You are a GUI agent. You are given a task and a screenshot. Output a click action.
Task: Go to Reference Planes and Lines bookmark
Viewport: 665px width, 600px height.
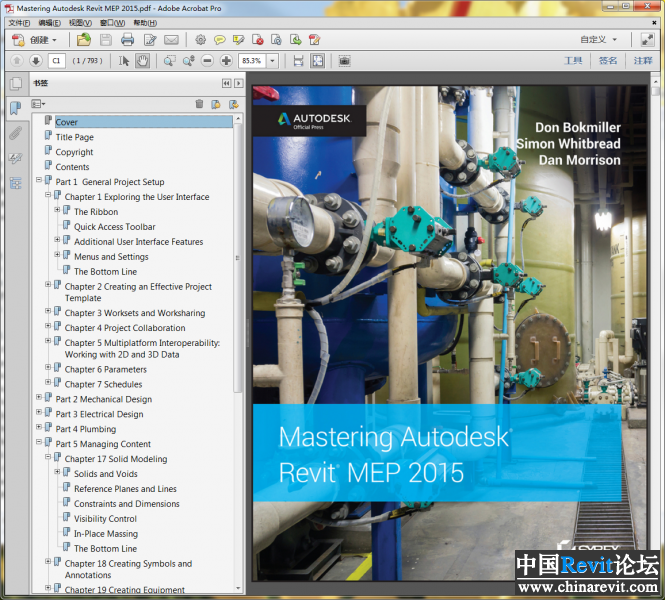click(125, 489)
